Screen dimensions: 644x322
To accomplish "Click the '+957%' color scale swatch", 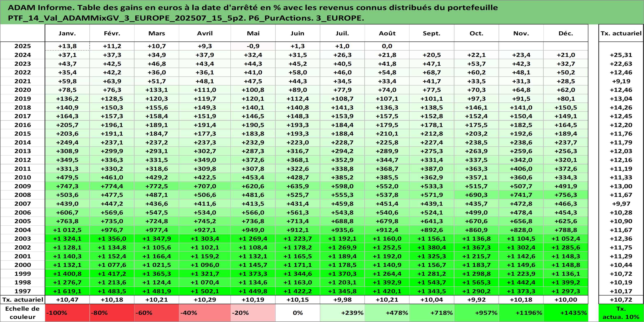I will click(476, 313).
